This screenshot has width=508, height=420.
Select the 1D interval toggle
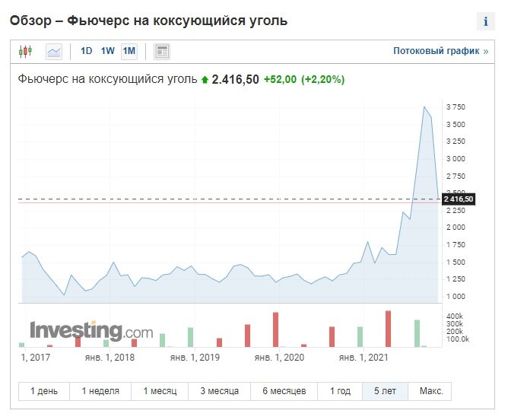tap(86, 52)
